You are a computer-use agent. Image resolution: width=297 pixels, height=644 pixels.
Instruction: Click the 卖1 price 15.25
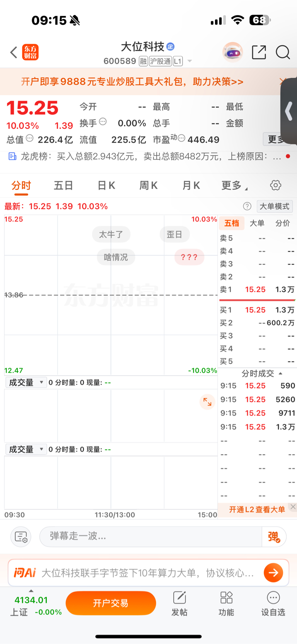[255, 290]
